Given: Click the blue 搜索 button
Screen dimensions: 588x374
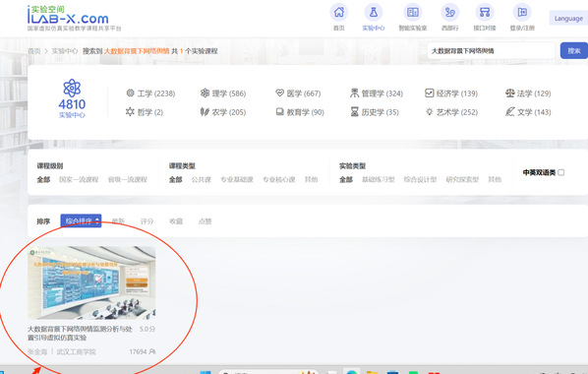Looking at the screenshot, I should click(x=574, y=50).
